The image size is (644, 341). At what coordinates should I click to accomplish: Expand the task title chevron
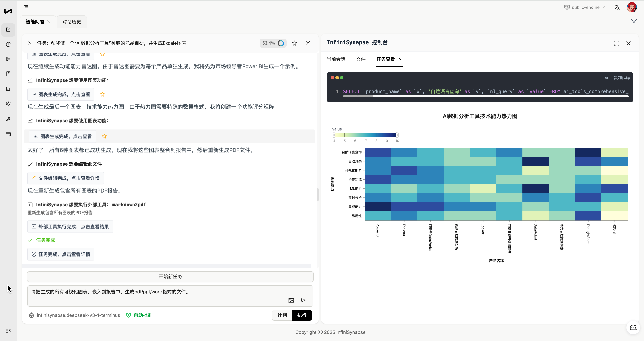tap(29, 43)
